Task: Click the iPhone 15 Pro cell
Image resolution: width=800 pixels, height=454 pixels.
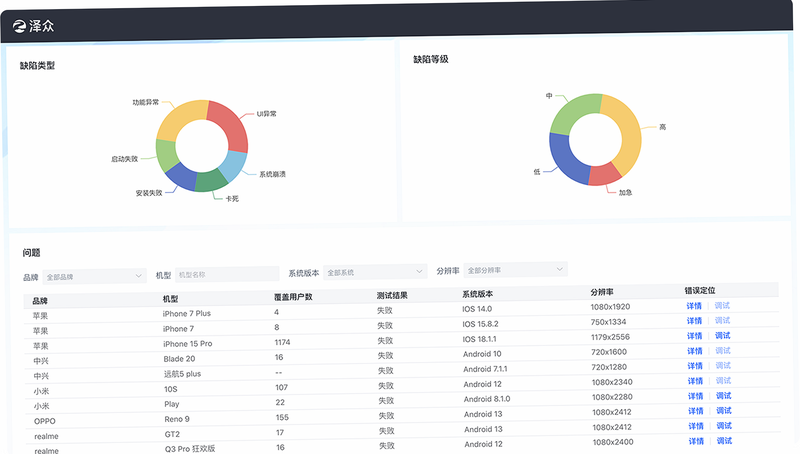Action: 188,344
